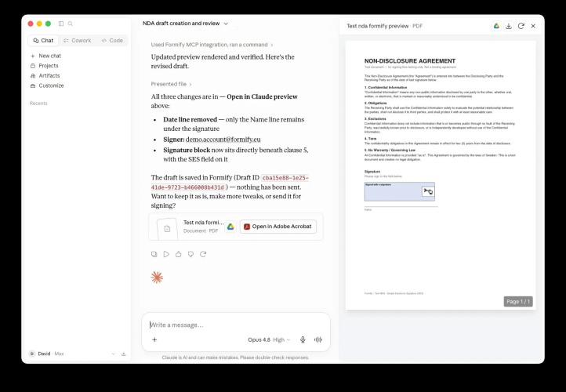Image resolution: width=566 pixels, height=392 pixels.
Task: Refresh the PDF preview
Action: 521,26
